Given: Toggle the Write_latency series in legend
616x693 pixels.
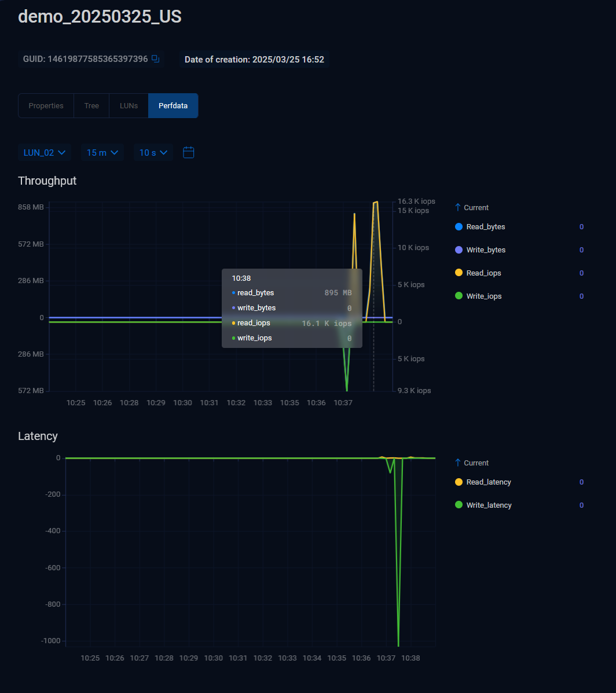Looking at the screenshot, I should (489, 505).
